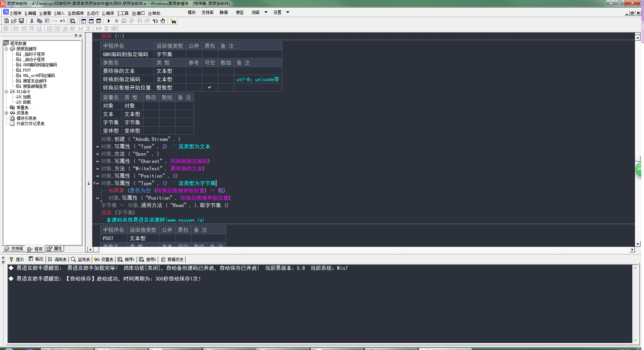
Task: Click the code editor vertical scrollbar down arrow
Action: [638, 244]
